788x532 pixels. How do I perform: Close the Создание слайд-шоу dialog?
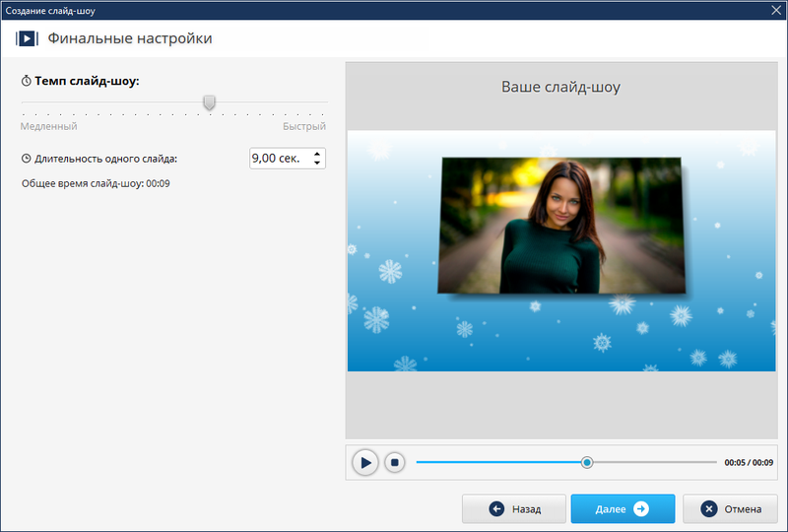(776, 10)
